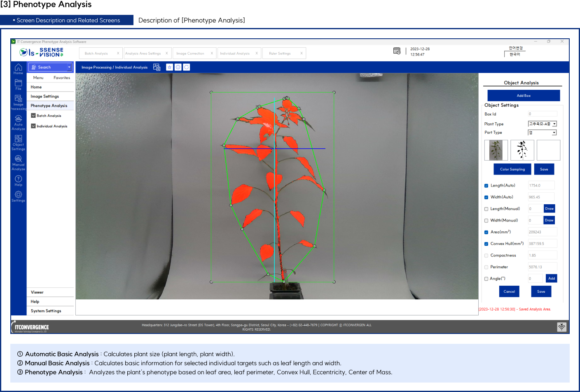The width and height of the screenshot is (580, 392).
Task: Expand the Part Type dropdown
Action: click(x=554, y=133)
